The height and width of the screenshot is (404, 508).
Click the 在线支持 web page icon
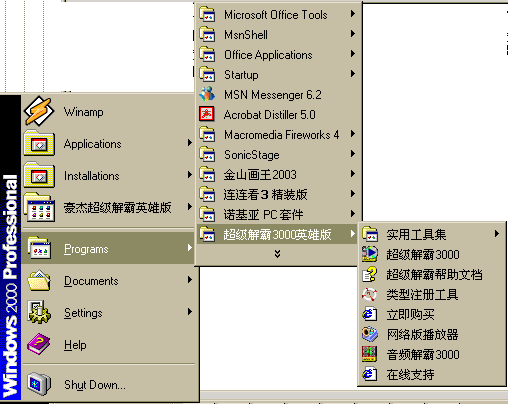tap(370, 374)
